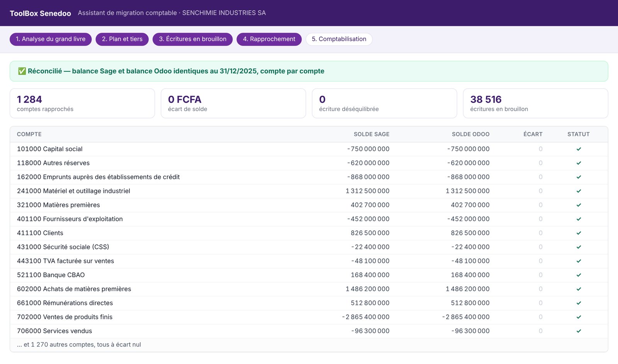Open step 5 Comptabilisation

339,39
